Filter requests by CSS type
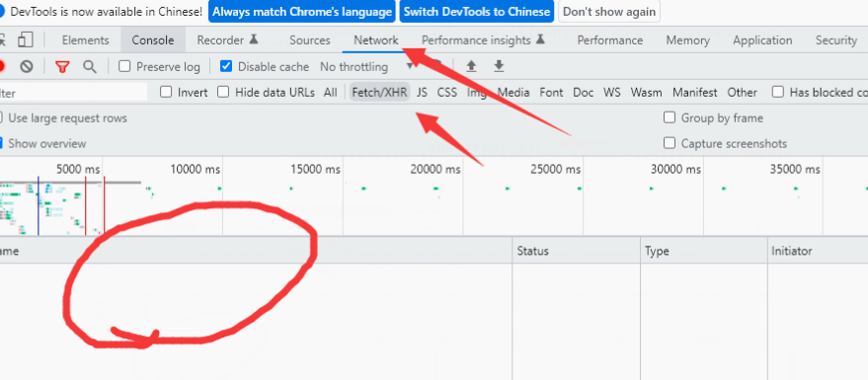Viewport: 868px width, 380px height. click(x=446, y=93)
